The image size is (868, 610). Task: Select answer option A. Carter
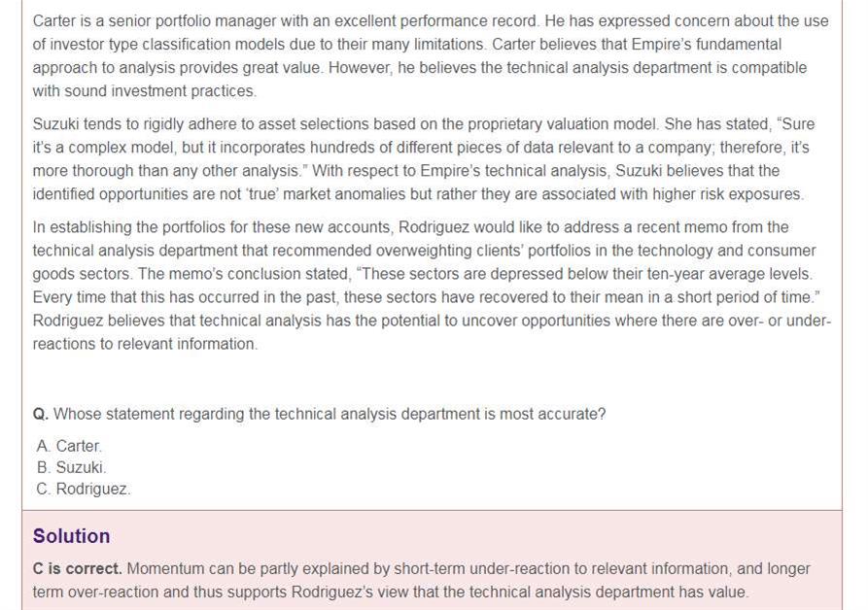[69, 446]
